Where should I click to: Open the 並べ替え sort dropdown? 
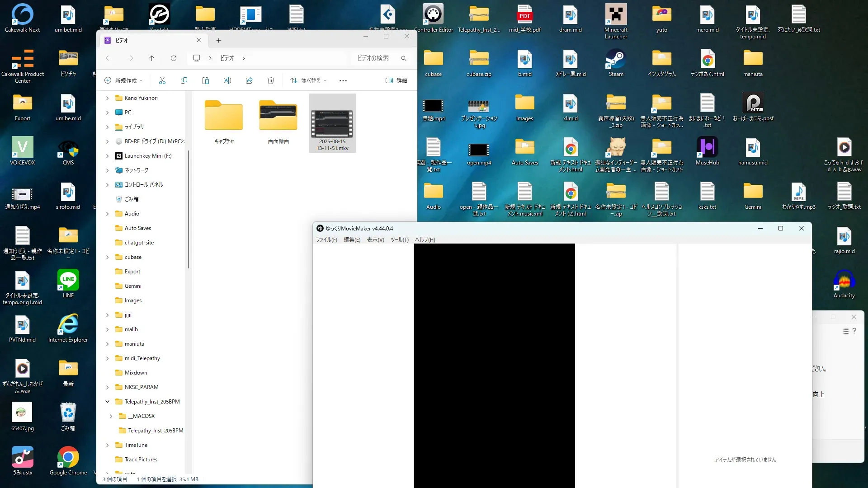[309, 80]
